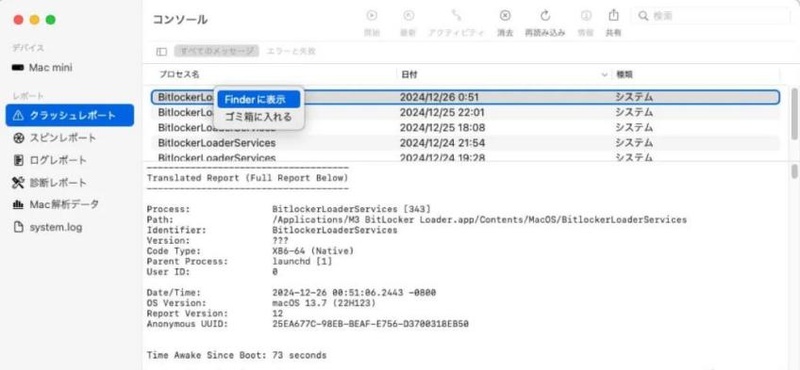Open Mac Analytics Data (Mac解析データ) in sidebar

point(70,205)
